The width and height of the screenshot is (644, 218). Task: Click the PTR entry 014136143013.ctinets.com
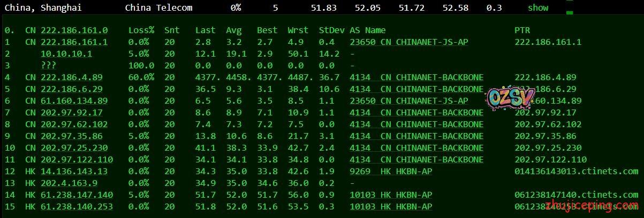(x=576, y=172)
